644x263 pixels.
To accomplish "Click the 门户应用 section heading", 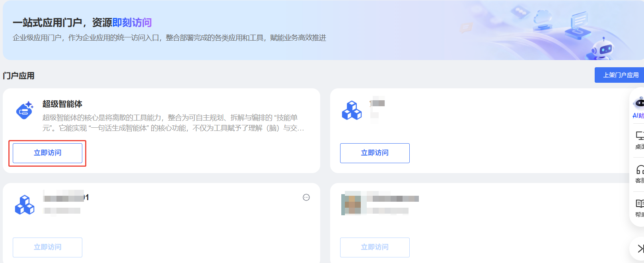I will pos(19,76).
